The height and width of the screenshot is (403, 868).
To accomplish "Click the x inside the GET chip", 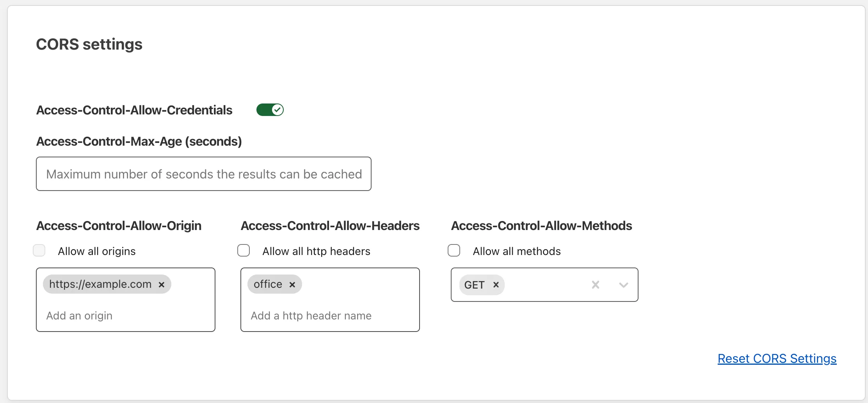I will pyautogui.click(x=495, y=285).
